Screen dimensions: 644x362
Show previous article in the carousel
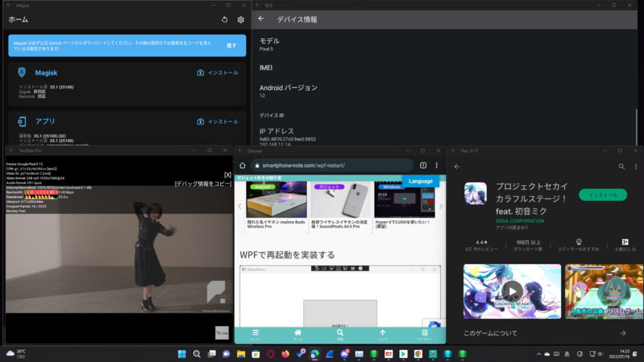240,206
